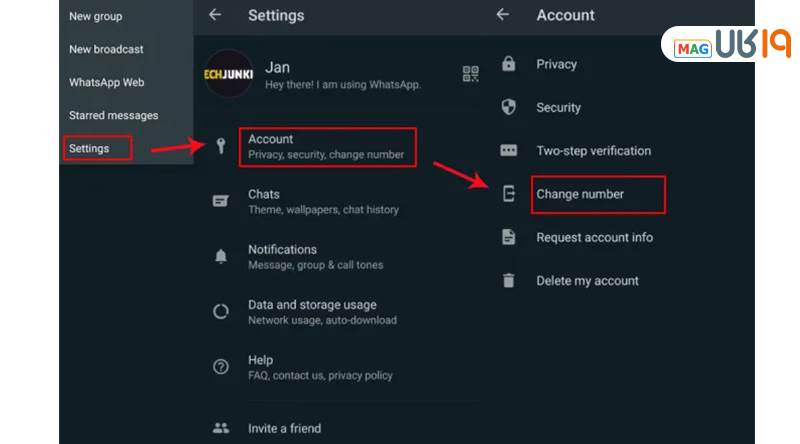Click the key icon next to Account
Image resolution: width=800 pixels, height=444 pixels.
pos(221,146)
